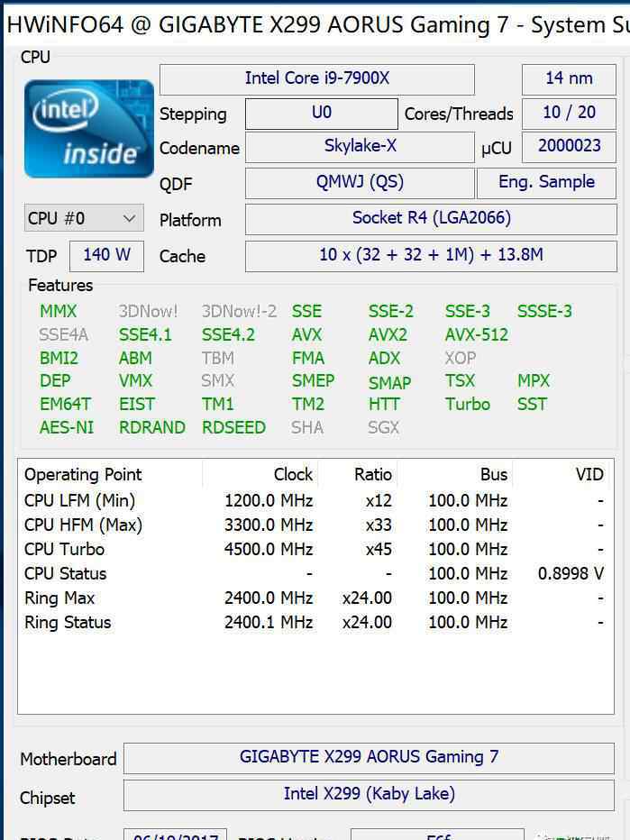Click the cache value 10 x (32 + 32 + 1M) + 13.8M

point(431,256)
